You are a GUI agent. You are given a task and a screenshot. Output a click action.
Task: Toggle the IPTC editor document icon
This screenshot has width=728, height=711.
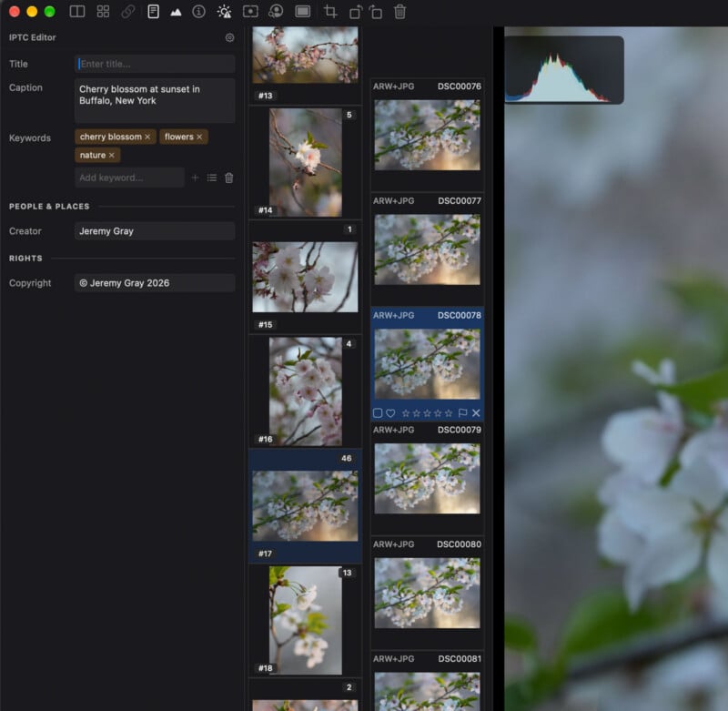[x=153, y=12]
